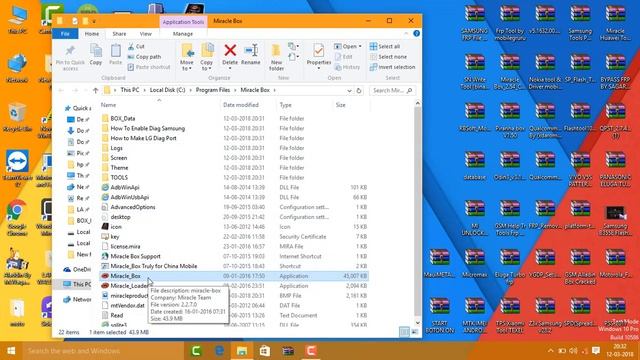Image resolution: width=640 pixels, height=360 pixels.
Task: Open SAMSUNG FRP archive on desktop
Action: [x=474, y=23]
